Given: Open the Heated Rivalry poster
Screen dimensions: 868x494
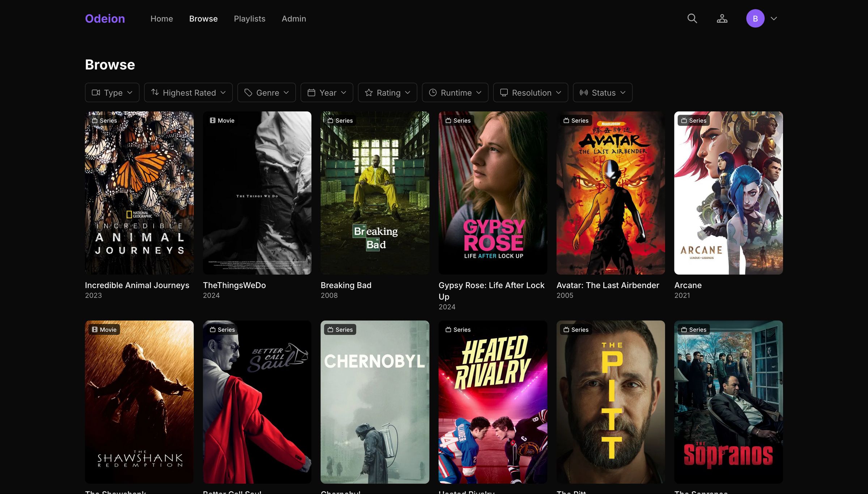Looking at the screenshot, I should click(493, 402).
